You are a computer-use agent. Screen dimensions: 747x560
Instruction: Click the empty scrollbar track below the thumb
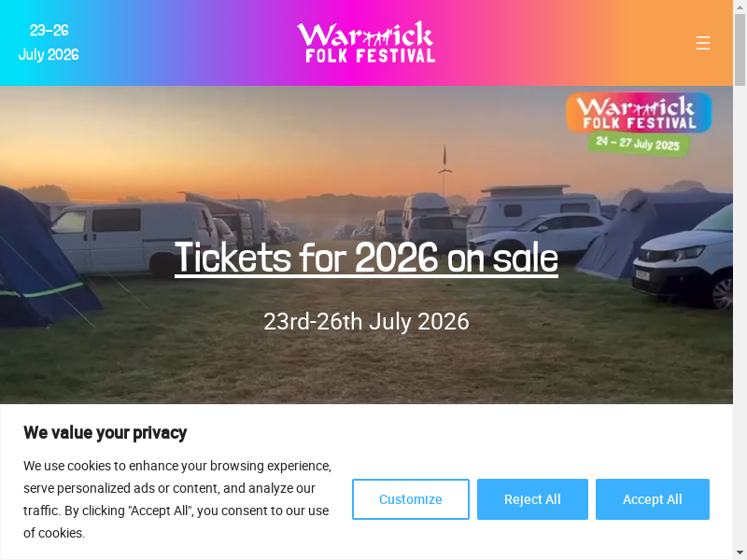[740, 315]
